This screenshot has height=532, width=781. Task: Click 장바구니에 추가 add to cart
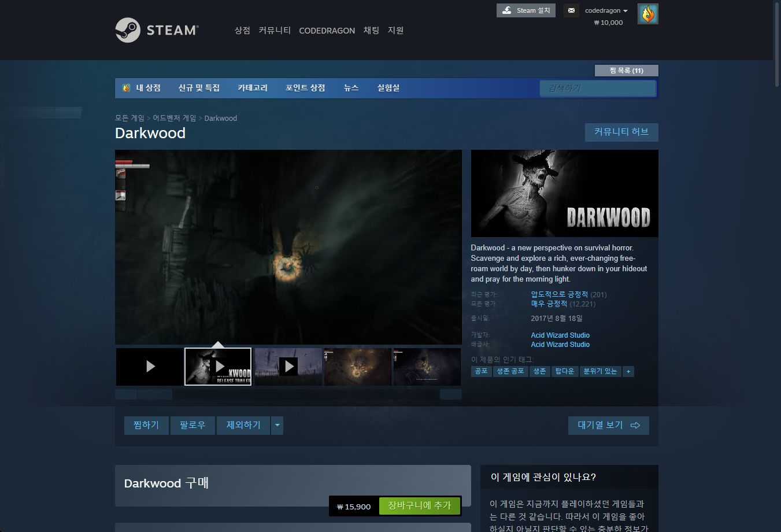click(x=419, y=506)
